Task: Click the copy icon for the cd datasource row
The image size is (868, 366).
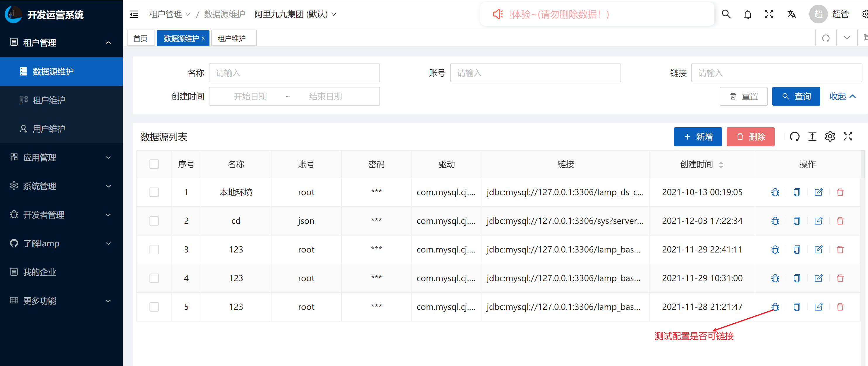Action: [x=797, y=221]
